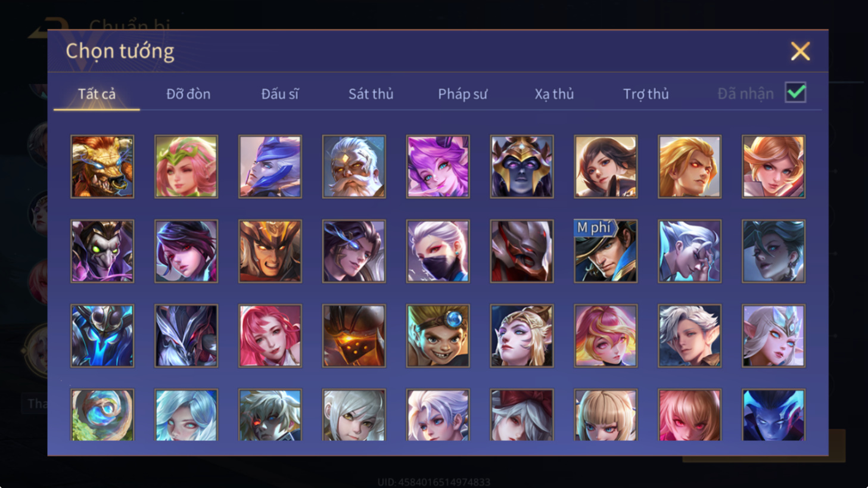Choose the blue armored knight hero portrait

pyautogui.click(x=102, y=335)
